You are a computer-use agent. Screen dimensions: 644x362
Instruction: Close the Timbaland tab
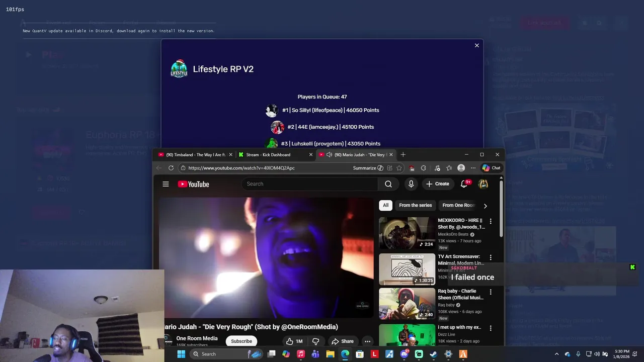(231, 154)
